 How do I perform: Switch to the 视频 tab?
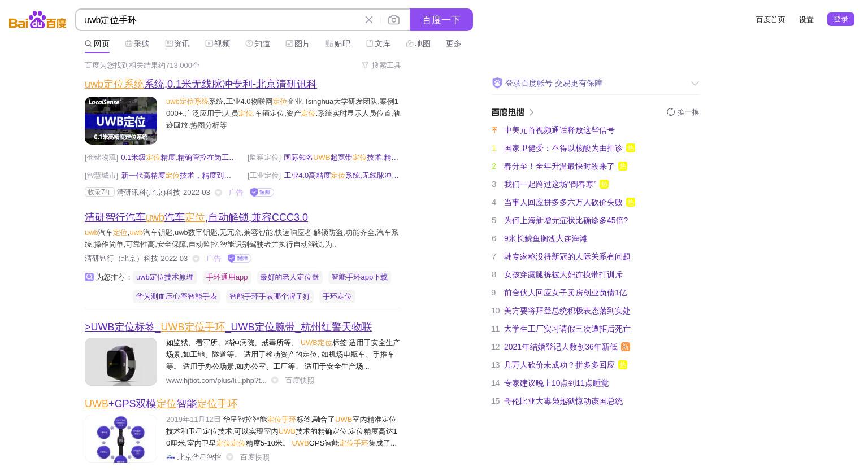[218, 43]
